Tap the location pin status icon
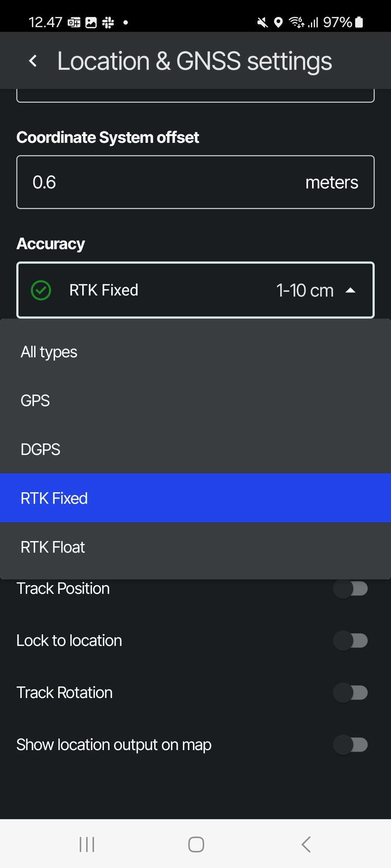 pos(278,22)
